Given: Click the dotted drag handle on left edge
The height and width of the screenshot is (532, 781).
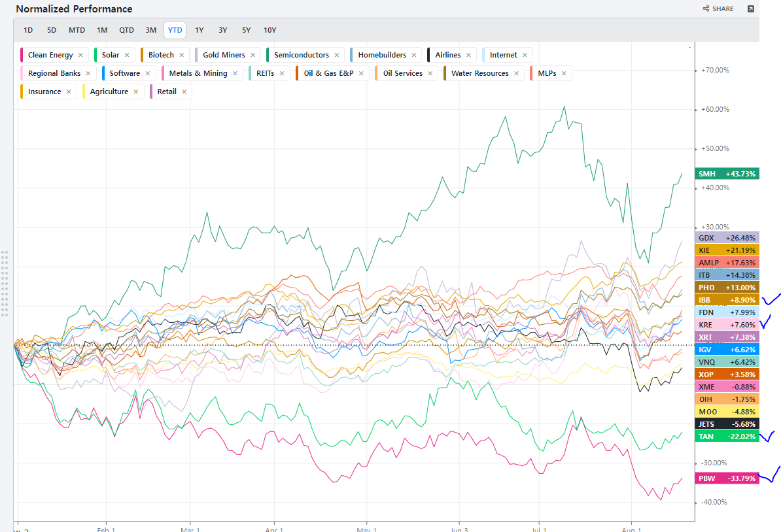Looking at the screenshot, I should click(x=5, y=282).
